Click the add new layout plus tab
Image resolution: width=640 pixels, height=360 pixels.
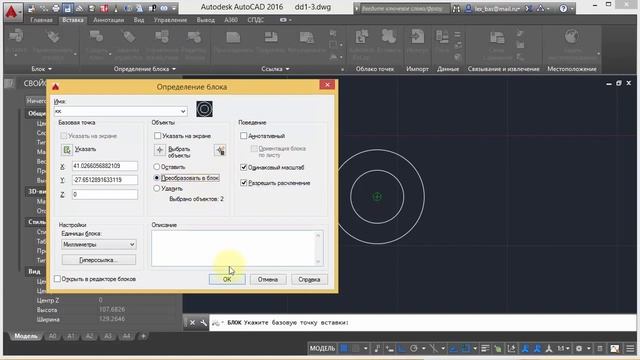(x=143, y=336)
